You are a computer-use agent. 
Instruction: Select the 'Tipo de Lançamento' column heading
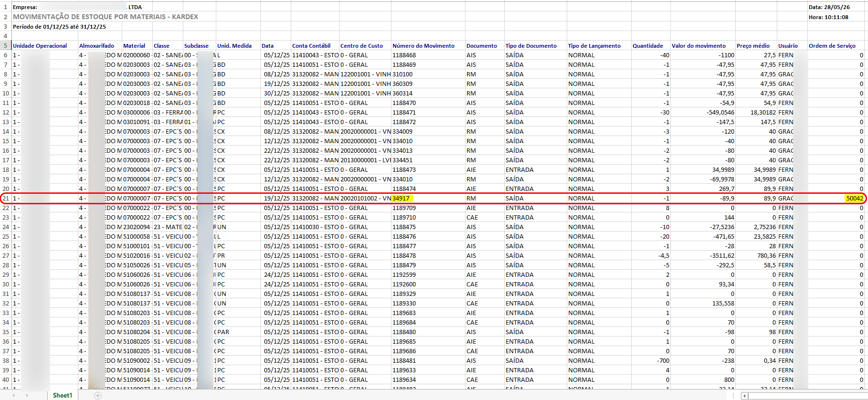(x=594, y=46)
